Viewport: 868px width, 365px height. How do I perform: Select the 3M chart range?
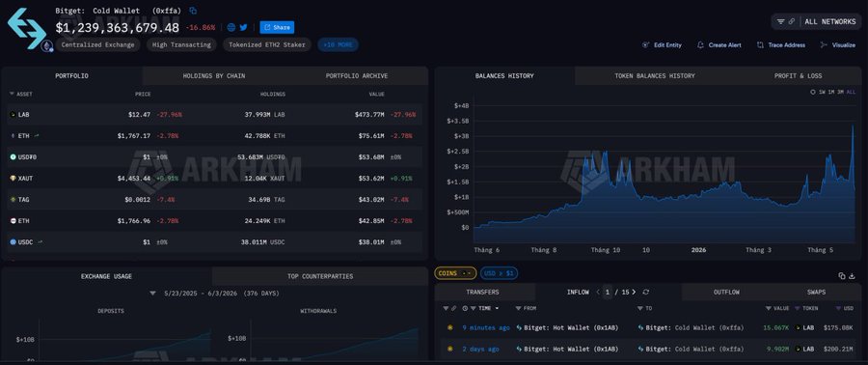tap(840, 92)
